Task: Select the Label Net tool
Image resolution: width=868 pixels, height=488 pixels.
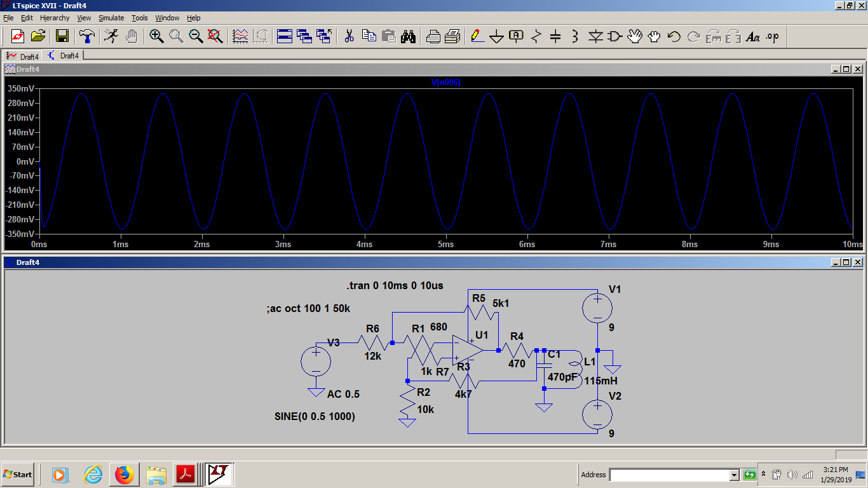Action: pos(517,36)
